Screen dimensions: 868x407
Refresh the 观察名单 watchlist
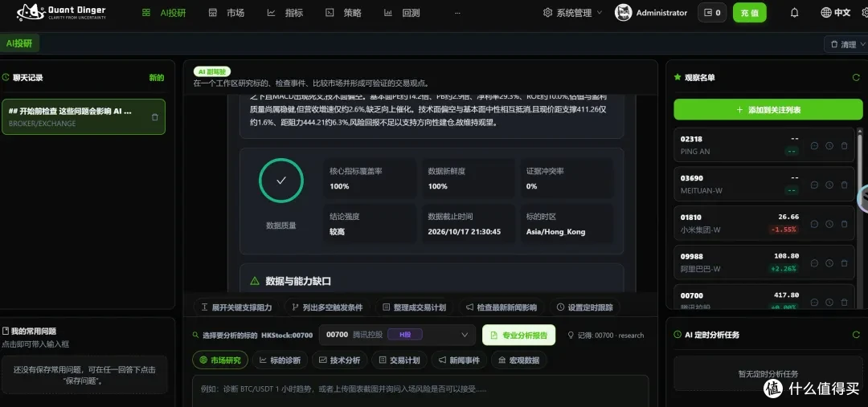click(857, 77)
